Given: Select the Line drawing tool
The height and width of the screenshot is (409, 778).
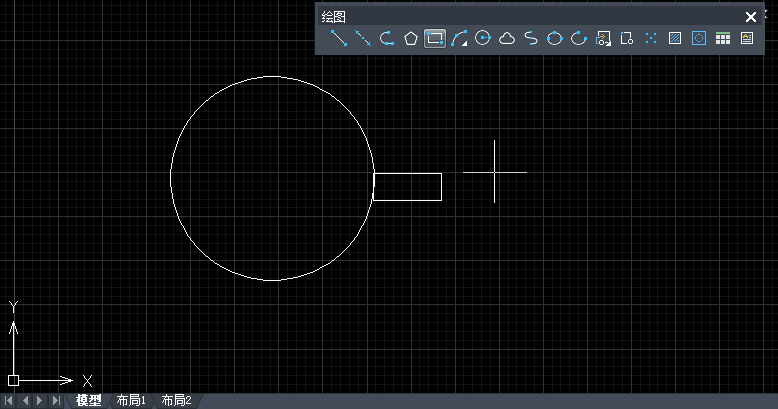Looking at the screenshot, I should click(339, 39).
